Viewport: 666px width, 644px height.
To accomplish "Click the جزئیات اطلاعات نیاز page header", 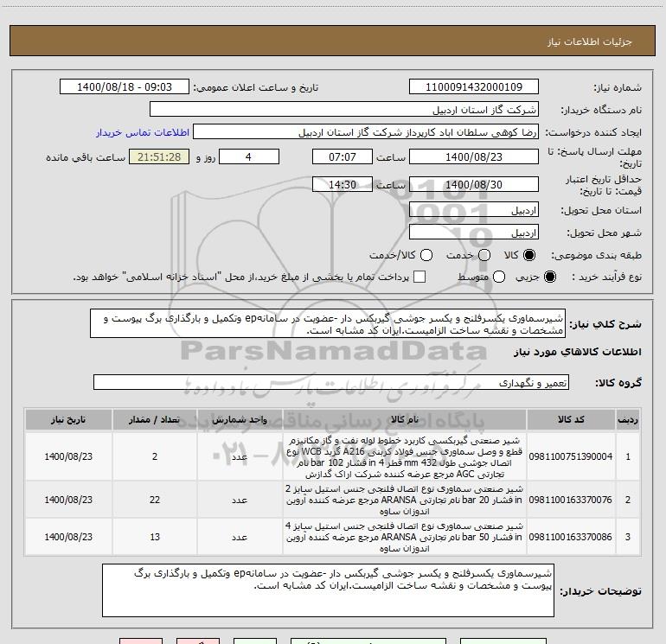I will (x=590, y=41).
